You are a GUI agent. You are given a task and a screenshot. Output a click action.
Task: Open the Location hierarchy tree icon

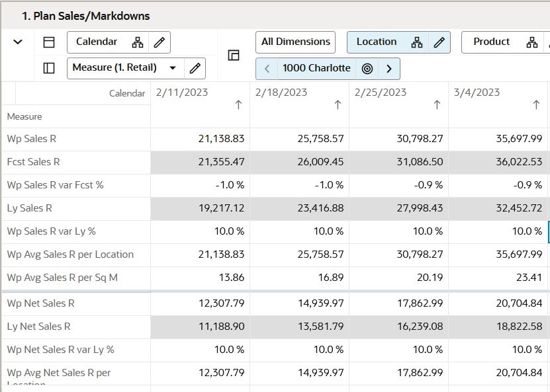coord(416,42)
